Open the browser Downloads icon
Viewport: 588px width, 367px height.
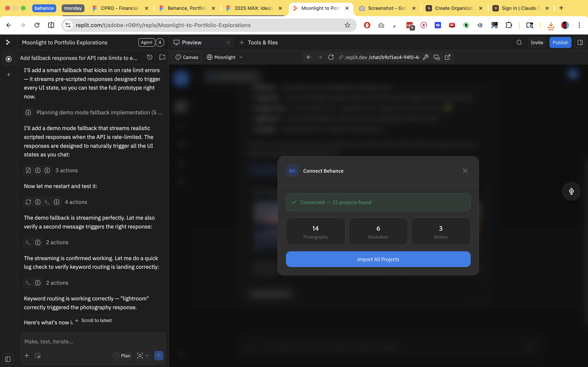[x=551, y=25]
